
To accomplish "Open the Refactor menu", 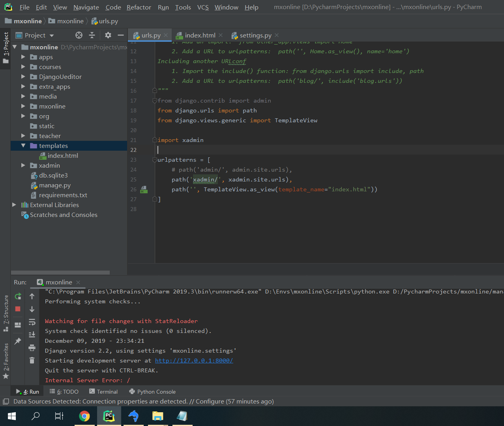I will pyautogui.click(x=139, y=7).
